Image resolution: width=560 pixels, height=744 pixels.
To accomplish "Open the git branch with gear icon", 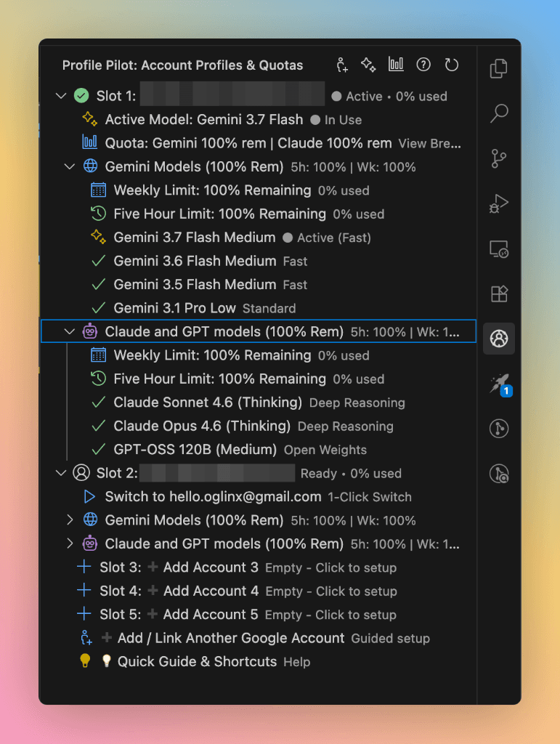I will click(x=499, y=474).
